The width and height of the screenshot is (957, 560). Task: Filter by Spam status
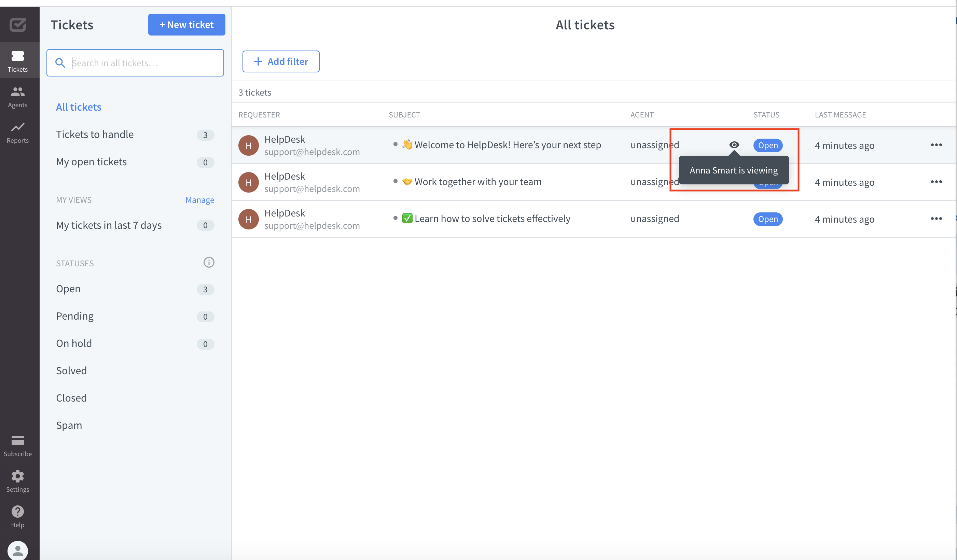[x=69, y=425]
